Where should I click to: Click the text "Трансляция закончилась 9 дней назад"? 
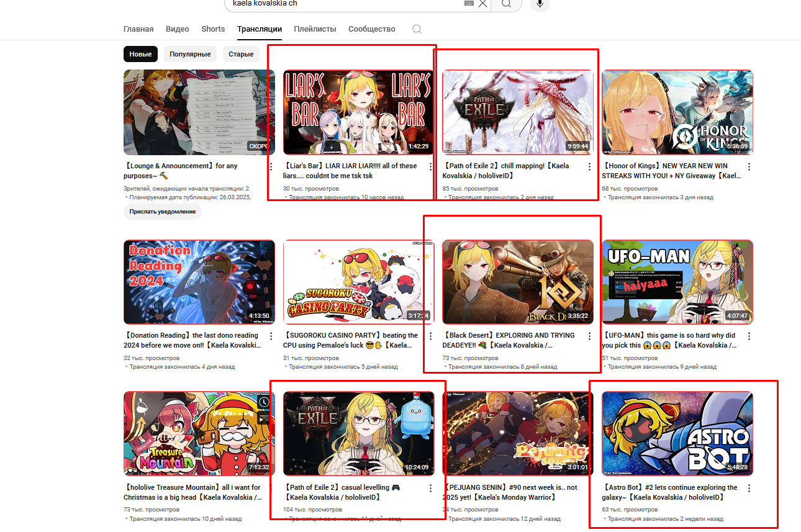pyautogui.click(x=663, y=367)
